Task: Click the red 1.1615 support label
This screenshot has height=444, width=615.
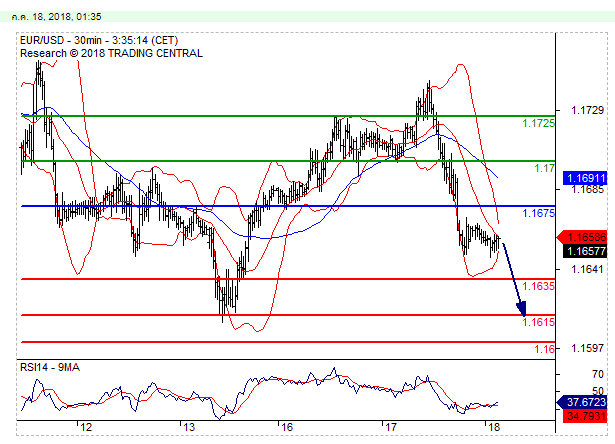Action: pyautogui.click(x=539, y=322)
